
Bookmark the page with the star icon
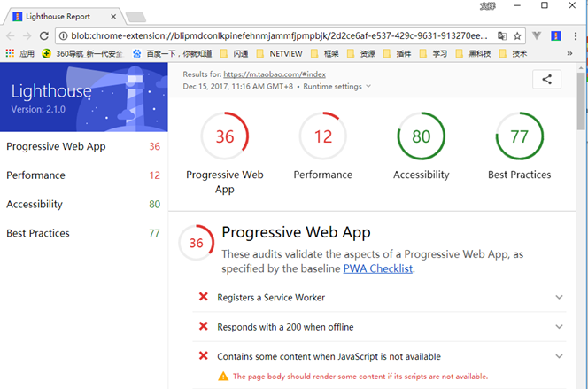coord(517,36)
